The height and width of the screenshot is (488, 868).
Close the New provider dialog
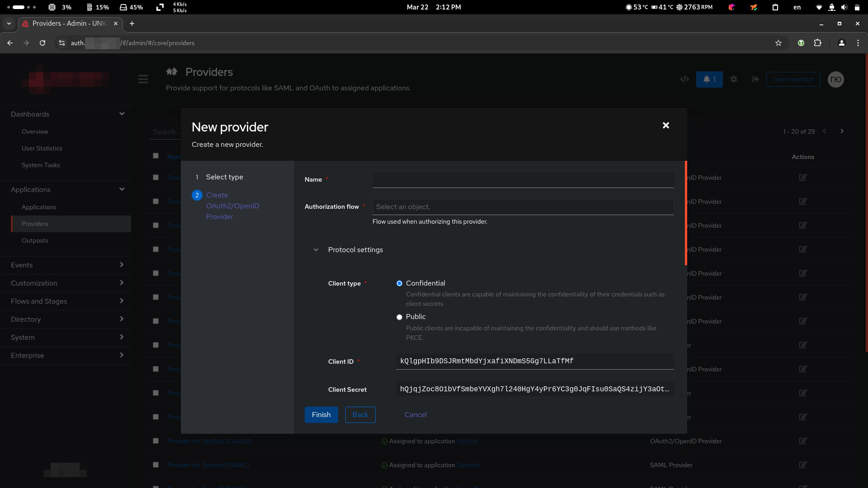tap(665, 126)
